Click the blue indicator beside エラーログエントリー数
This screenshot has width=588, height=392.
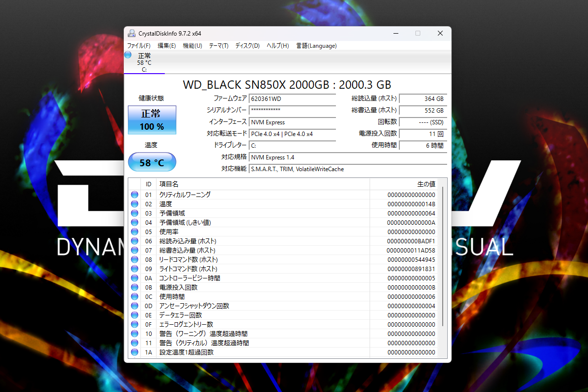[134, 324]
